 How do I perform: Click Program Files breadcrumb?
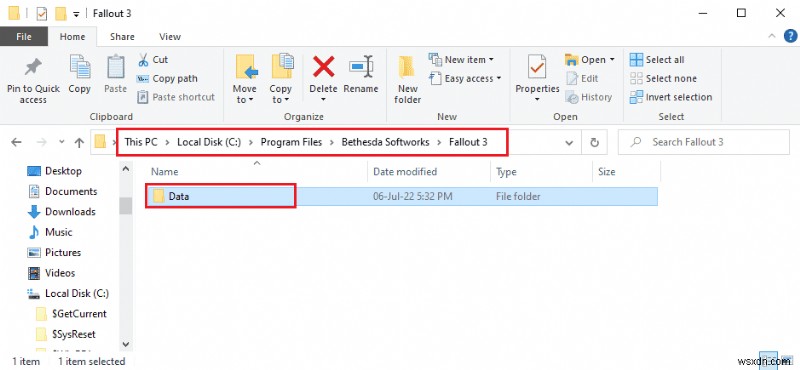click(291, 142)
